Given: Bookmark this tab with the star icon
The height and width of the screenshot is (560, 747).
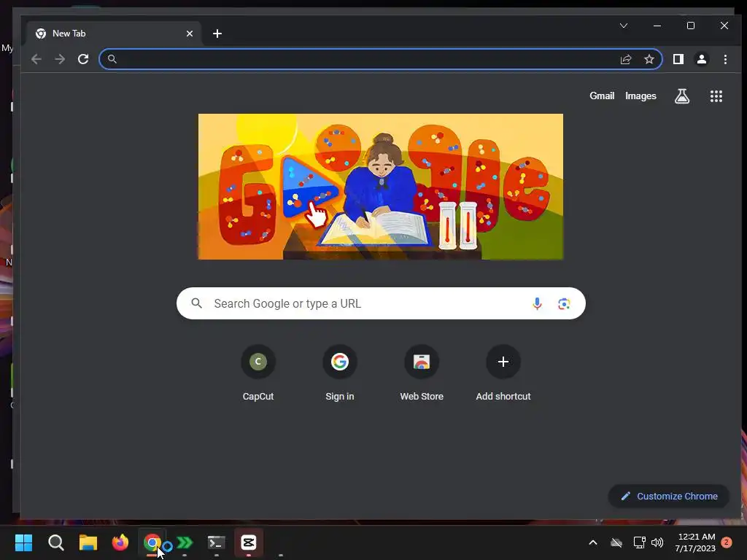Looking at the screenshot, I should point(649,59).
